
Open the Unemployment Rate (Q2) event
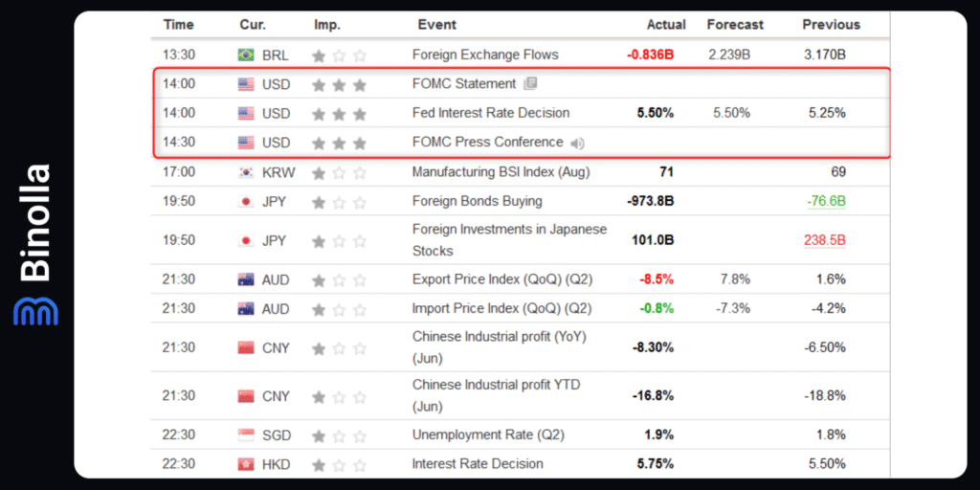pos(488,434)
